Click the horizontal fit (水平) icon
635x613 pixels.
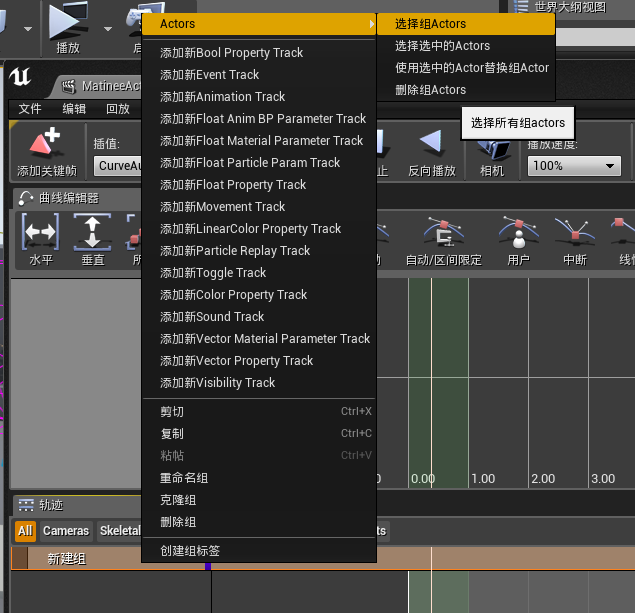tap(40, 232)
